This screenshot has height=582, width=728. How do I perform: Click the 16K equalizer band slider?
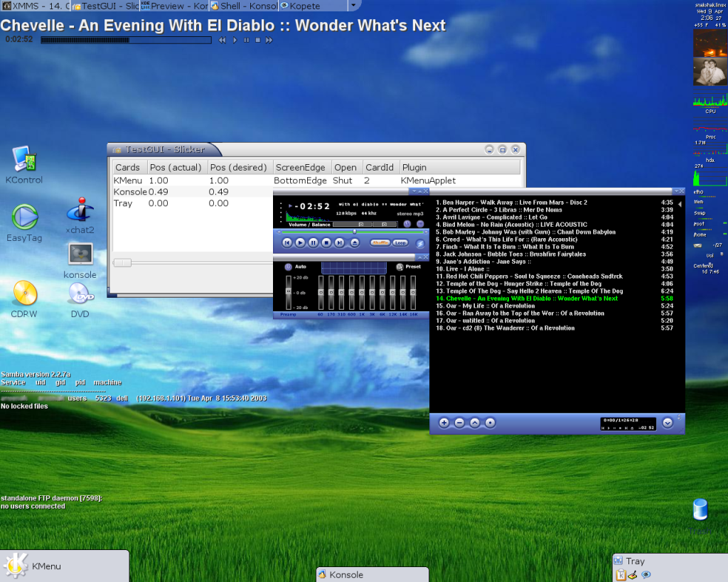(413, 292)
